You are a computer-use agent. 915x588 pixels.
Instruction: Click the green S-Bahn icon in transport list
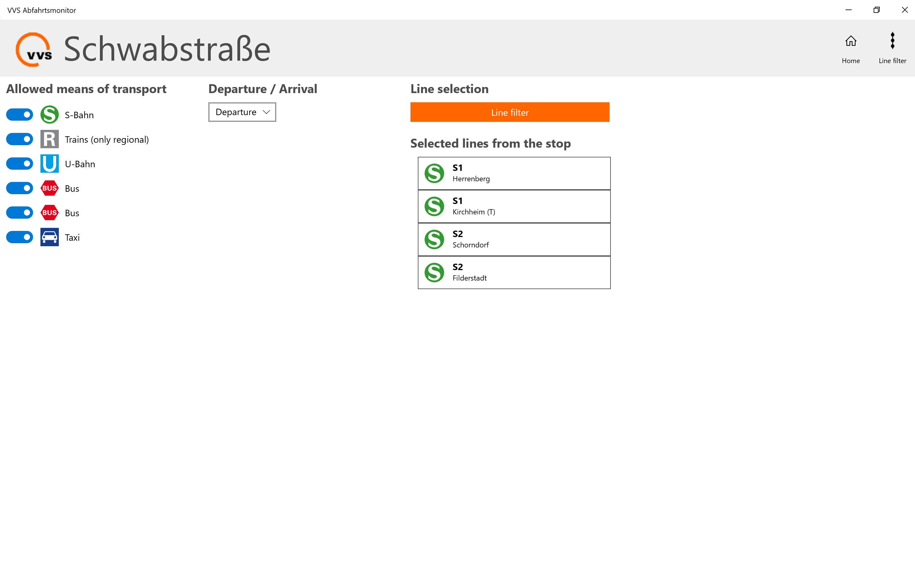(x=49, y=115)
